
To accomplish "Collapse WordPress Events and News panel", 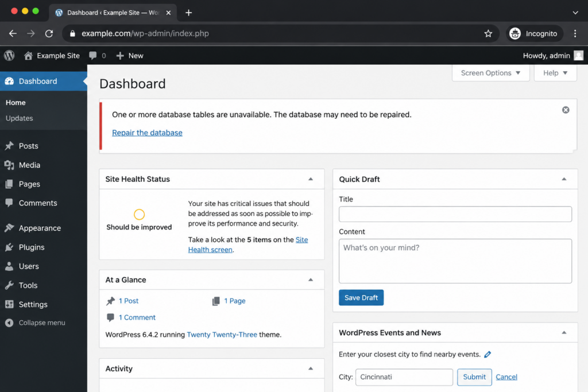I will (564, 332).
